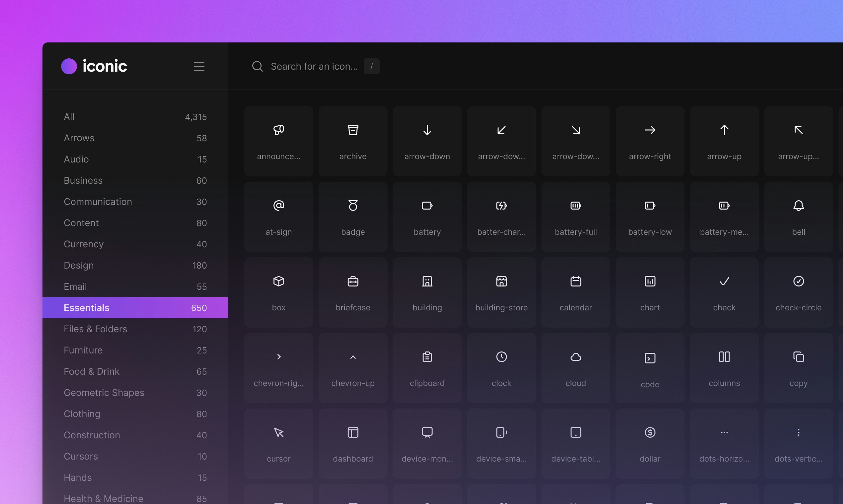Click the dashboard icon tile

(x=353, y=444)
